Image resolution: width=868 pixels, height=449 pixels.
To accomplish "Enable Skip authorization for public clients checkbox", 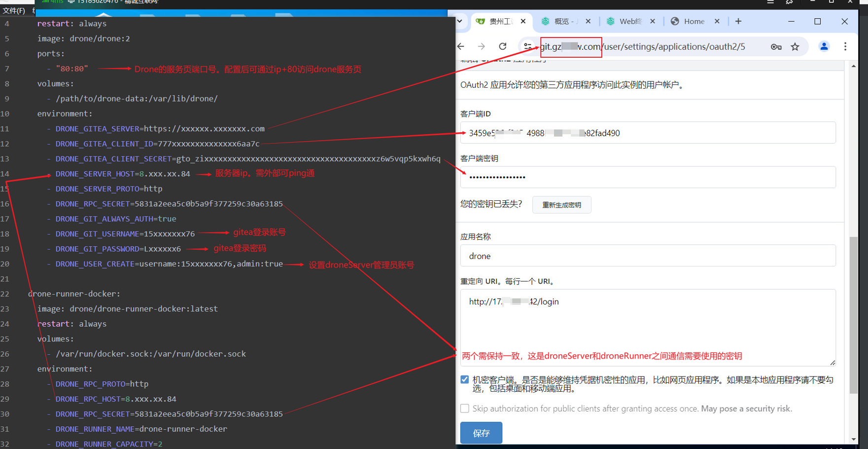I will (x=465, y=409).
